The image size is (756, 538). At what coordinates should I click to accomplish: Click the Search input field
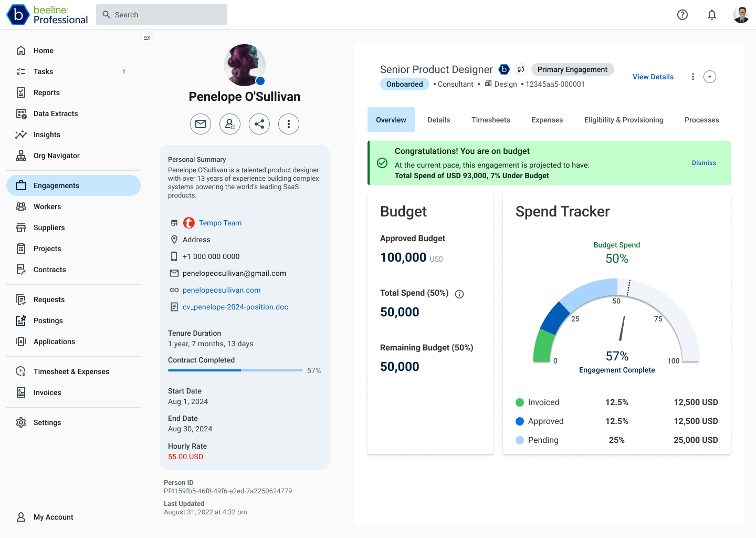pos(162,15)
